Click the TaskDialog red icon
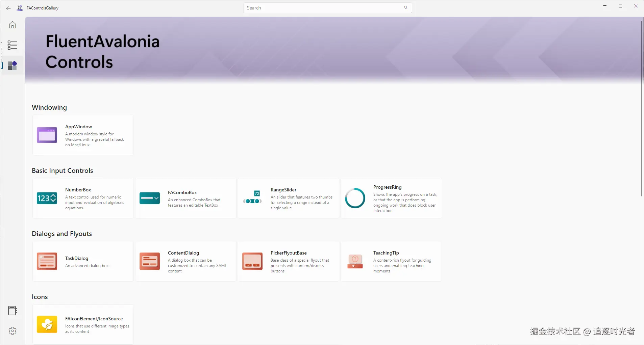 [x=47, y=261]
